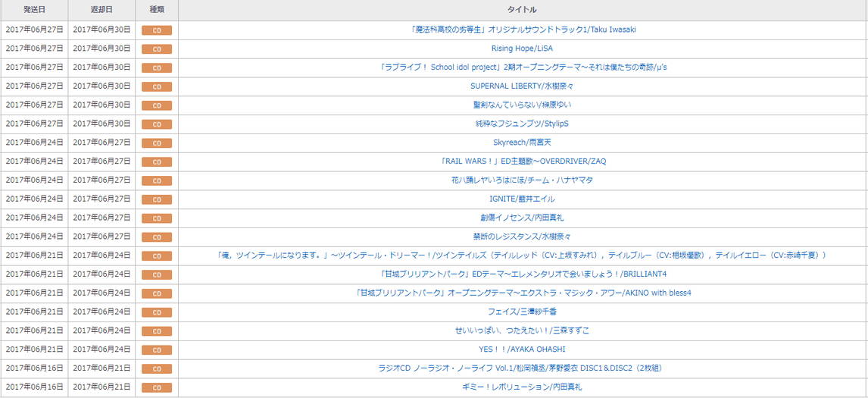This screenshot has height=398, width=868.
Task: Click the CD badge in the BRILLIANT4 row
Action: pos(157,274)
